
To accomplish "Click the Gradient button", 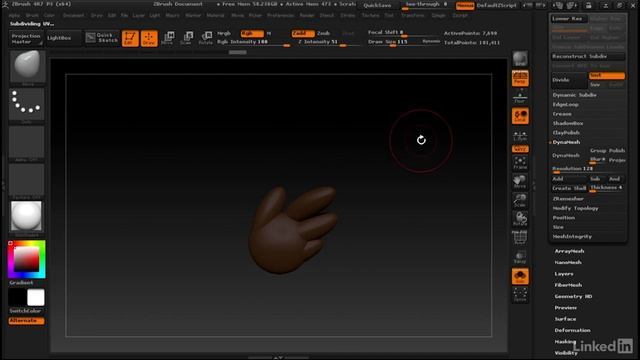I will (21, 283).
